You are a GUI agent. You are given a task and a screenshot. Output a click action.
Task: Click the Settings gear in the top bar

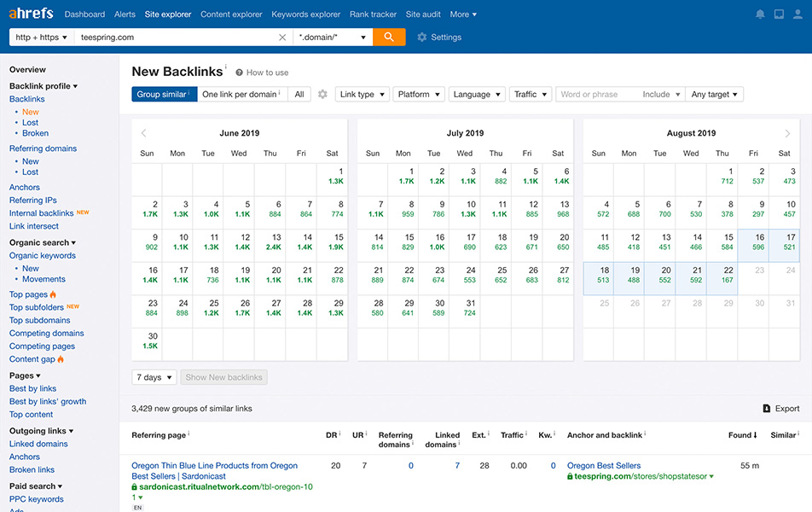click(x=422, y=38)
